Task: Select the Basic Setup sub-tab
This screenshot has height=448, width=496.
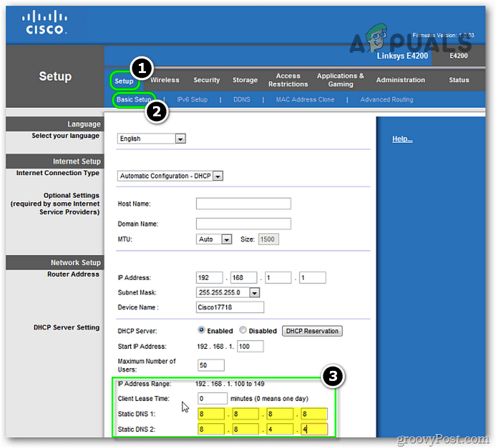Action: pyautogui.click(x=133, y=100)
